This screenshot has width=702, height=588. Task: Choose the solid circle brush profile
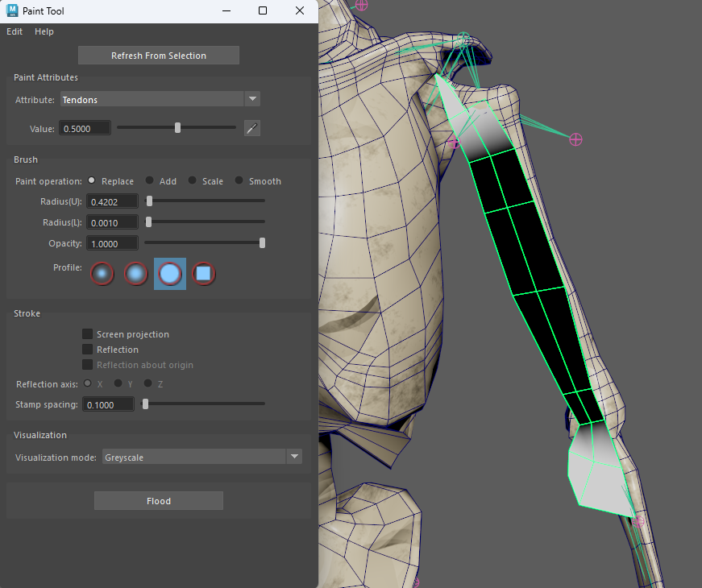click(170, 274)
